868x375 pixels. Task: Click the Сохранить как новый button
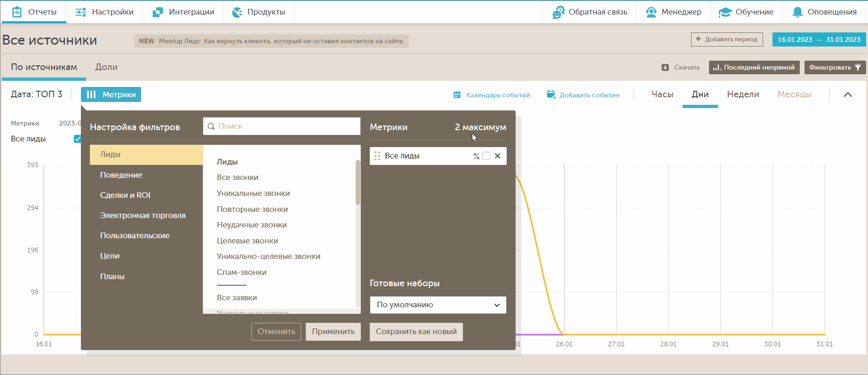click(416, 332)
